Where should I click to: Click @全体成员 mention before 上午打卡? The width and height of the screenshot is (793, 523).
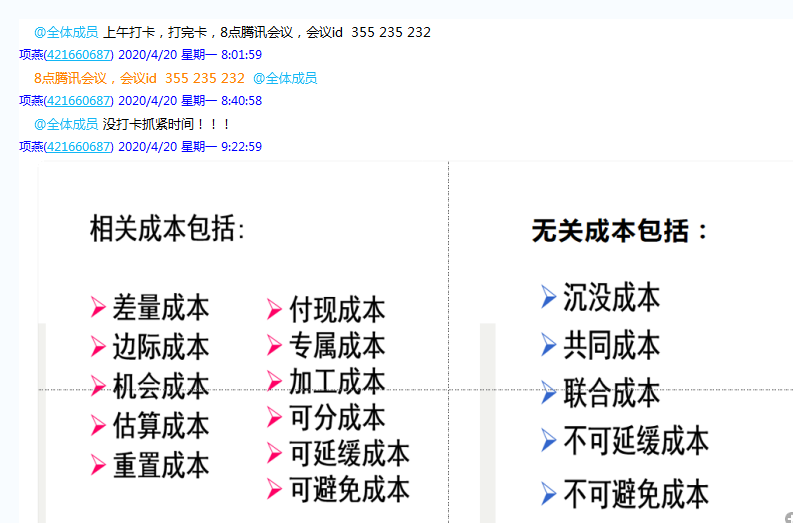click(66, 32)
